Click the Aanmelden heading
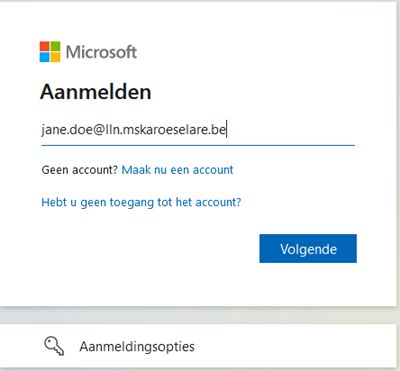The image size is (400, 371). (96, 92)
